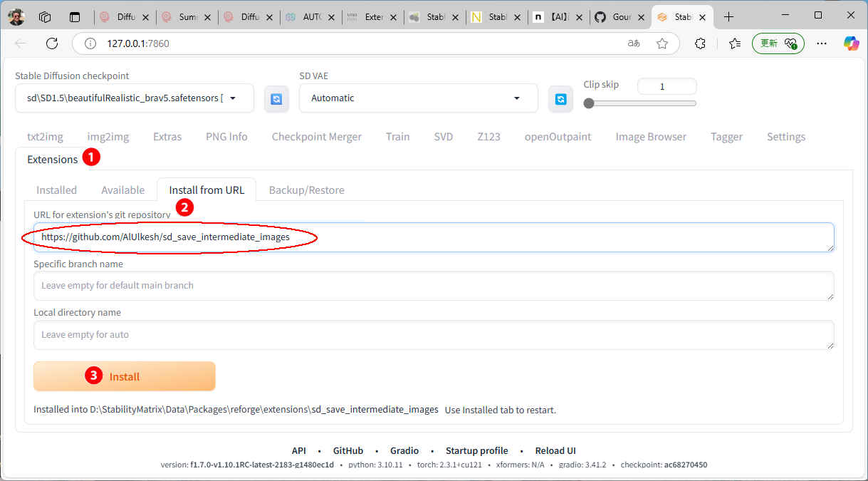Click the Specific branch name field
868x481 pixels.
(x=433, y=285)
